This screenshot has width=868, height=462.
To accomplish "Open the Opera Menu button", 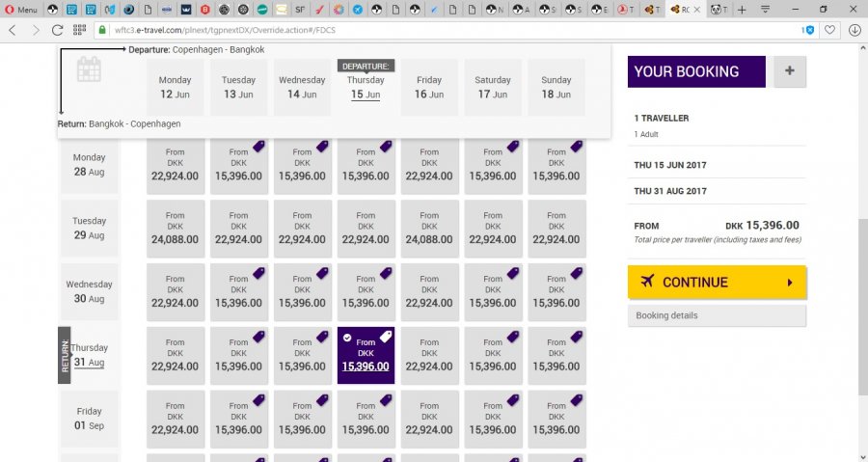I will [22, 10].
